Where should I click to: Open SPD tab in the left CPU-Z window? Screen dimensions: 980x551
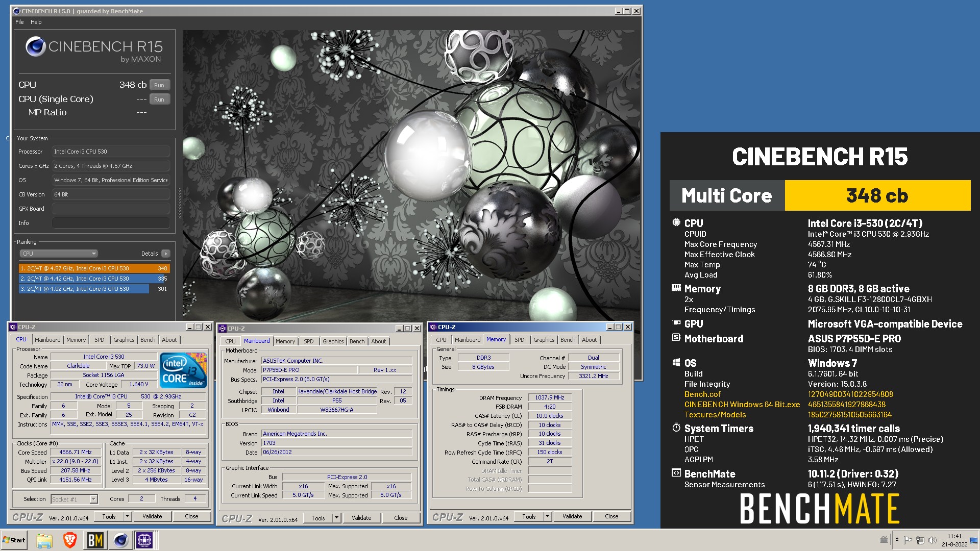(x=100, y=340)
